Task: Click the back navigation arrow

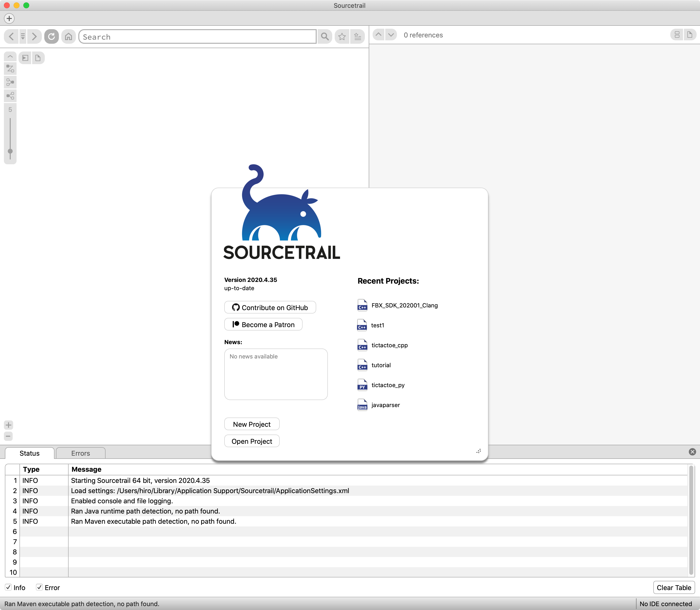Action: 11,36
